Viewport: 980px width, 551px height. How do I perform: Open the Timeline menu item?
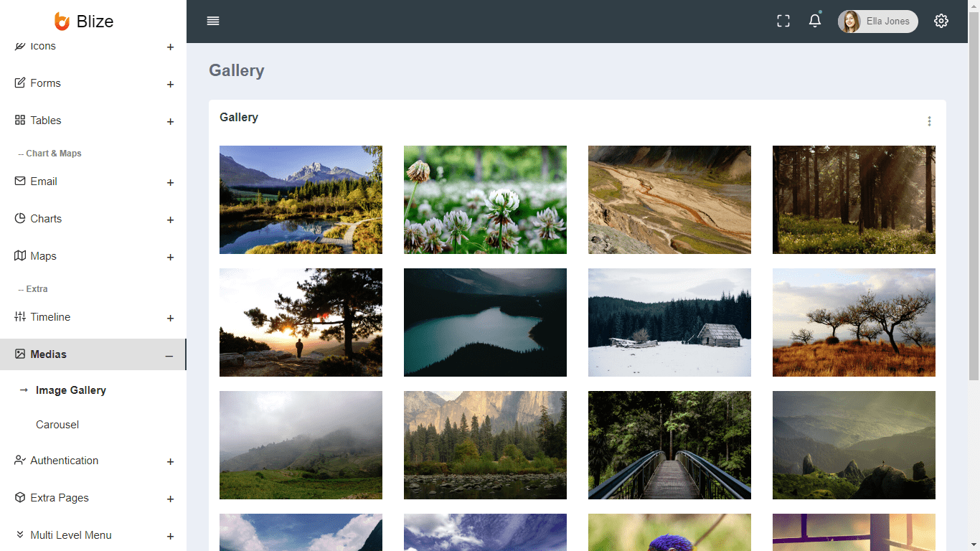point(93,317)
